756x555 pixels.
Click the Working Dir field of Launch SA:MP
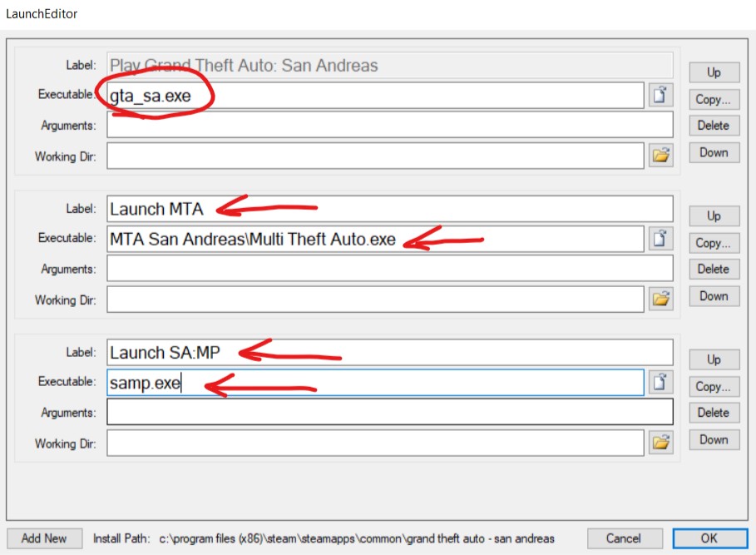click(x=375, y=444)
